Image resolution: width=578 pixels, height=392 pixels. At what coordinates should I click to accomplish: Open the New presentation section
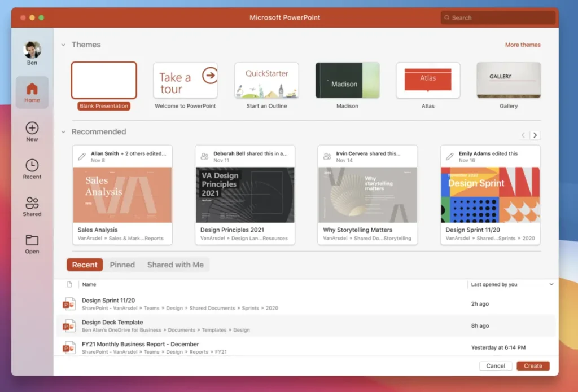click(32, 131)
